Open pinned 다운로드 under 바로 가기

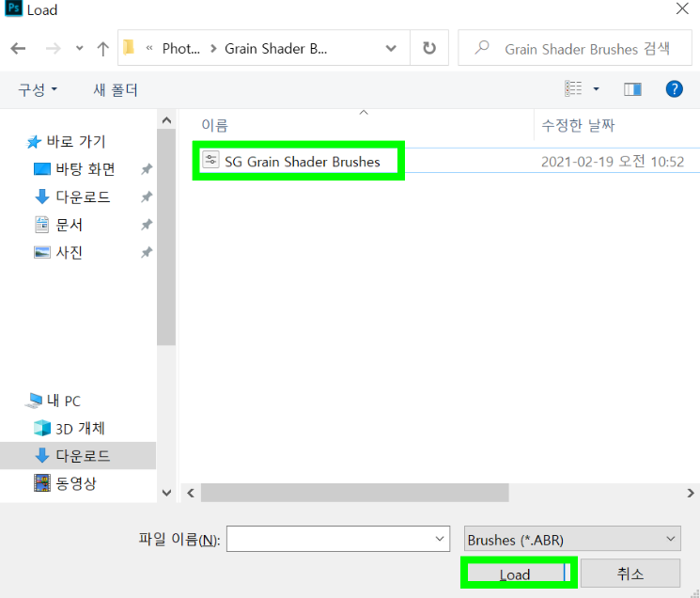(x=83, y=197)
